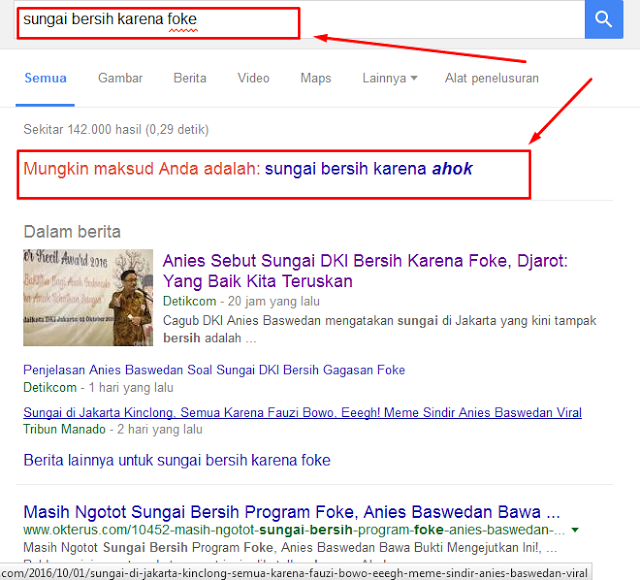Switch to the Semua tab
Screen dimensions: 640x580
click(x=45, y=78)
